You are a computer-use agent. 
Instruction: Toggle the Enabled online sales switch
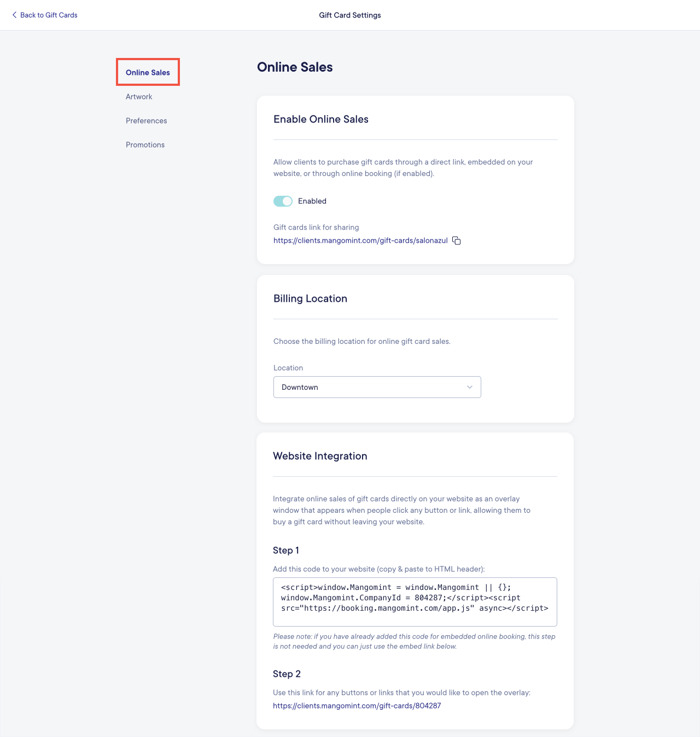(283, 201)
